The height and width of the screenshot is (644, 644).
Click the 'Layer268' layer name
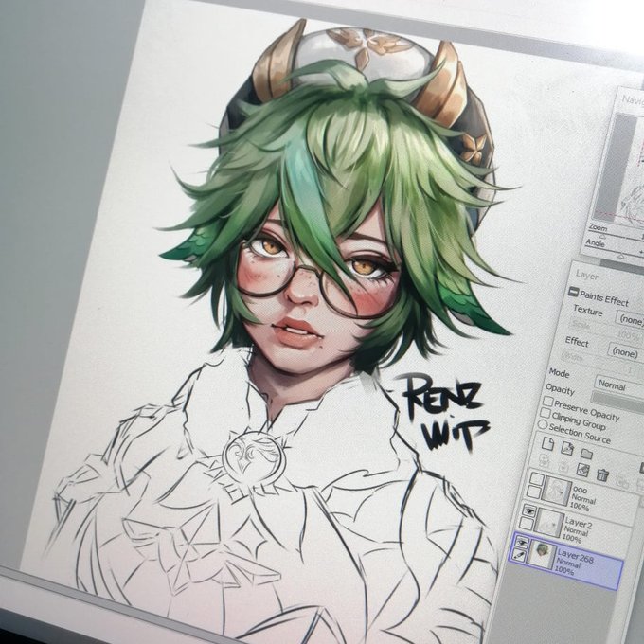coord(576,557)
